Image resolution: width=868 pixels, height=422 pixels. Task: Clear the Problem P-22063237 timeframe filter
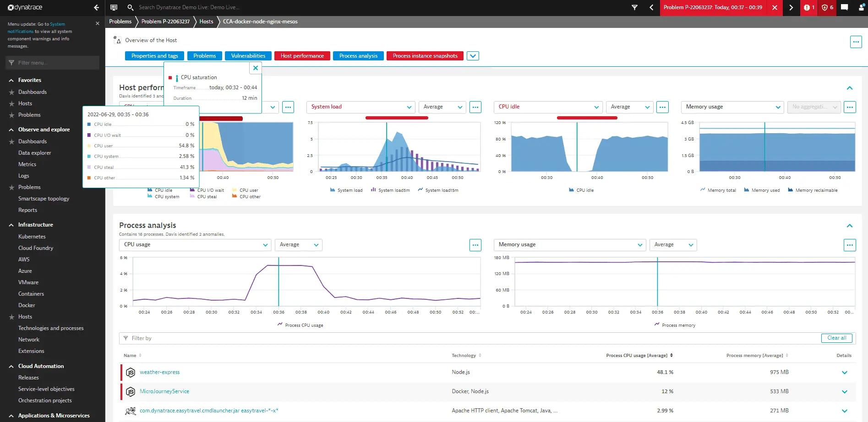775,7
